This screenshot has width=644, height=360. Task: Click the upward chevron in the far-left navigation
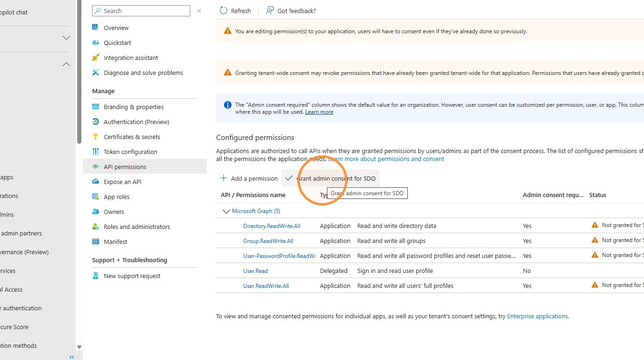(x=66, y=64)
